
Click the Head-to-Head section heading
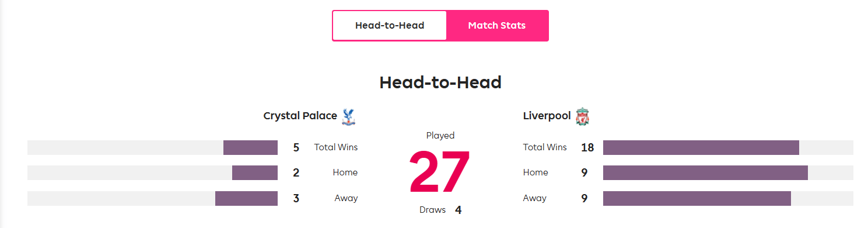(x=440, y=82)
